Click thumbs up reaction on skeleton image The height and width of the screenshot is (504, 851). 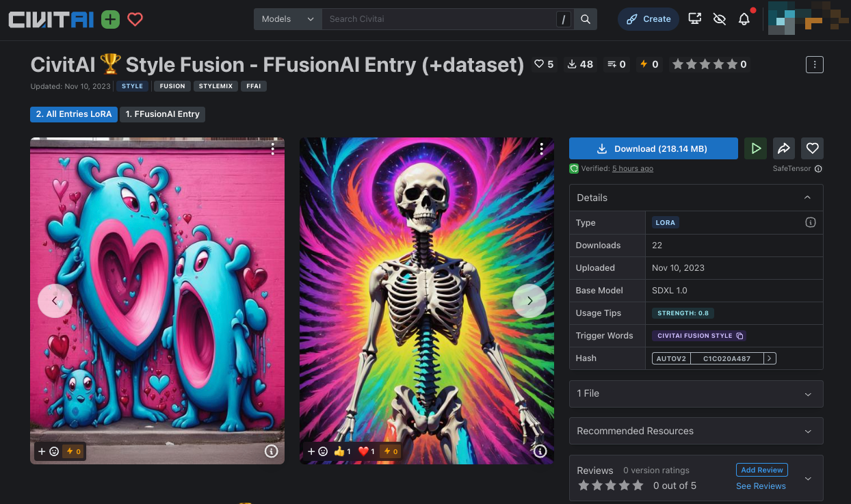(342, 451)
